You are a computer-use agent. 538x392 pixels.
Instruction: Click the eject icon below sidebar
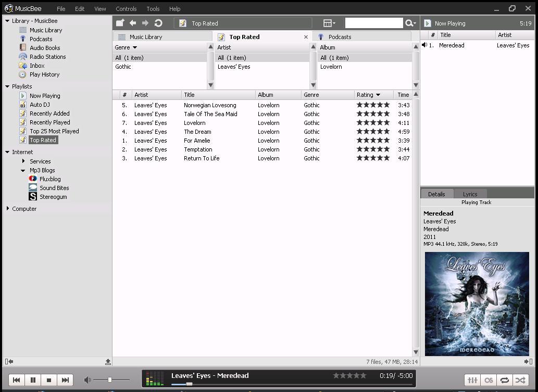(x=108, y=361)
